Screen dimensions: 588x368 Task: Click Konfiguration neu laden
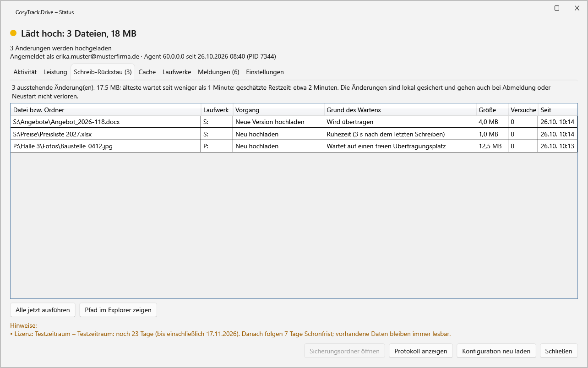click(x=496, y=351)
